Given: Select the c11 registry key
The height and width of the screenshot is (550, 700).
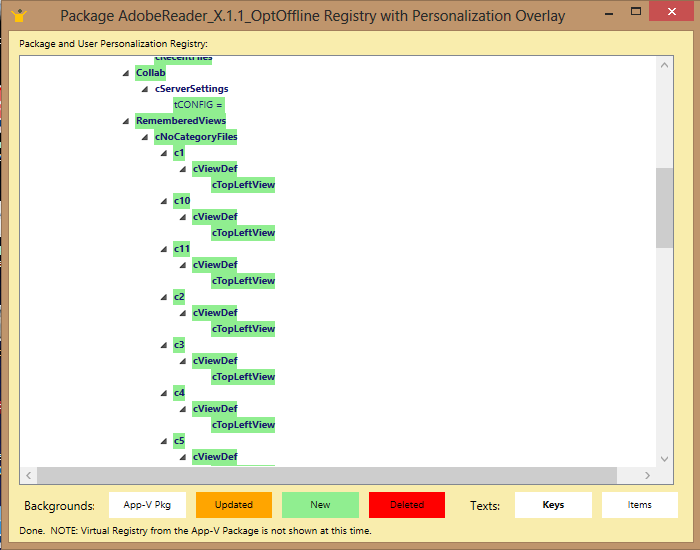Looking at the screenshot, I should tap(181, 249).
